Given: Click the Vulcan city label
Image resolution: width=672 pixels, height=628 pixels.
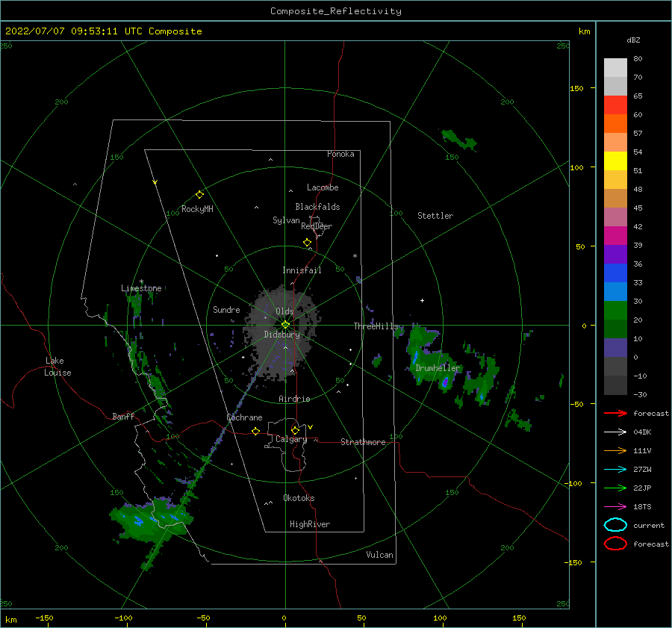Looking at the screenshot, I should [x=379, y=555].
